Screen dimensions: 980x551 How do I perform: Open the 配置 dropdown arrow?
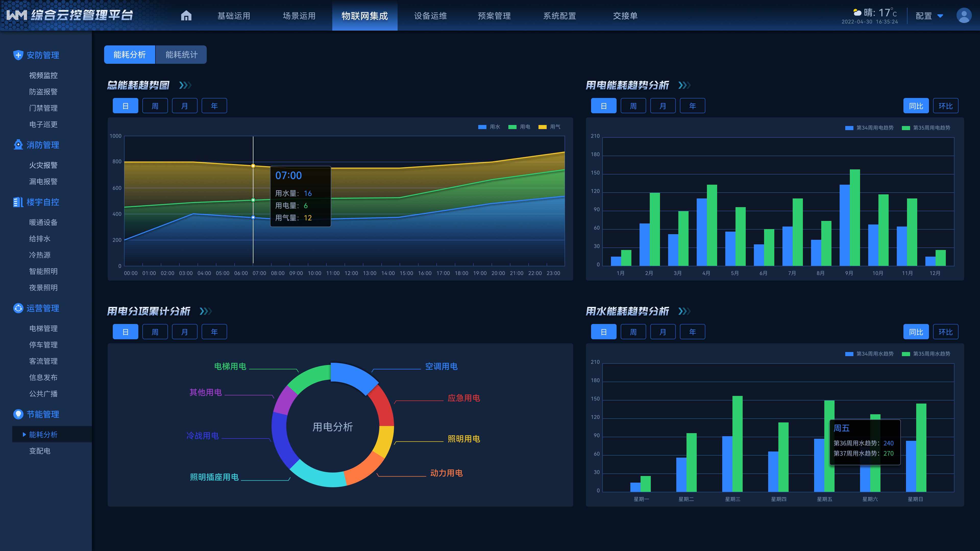pos(940,16)
